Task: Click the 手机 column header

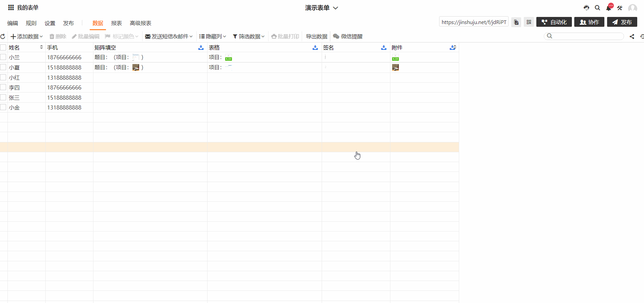Action: click(69, 47)
